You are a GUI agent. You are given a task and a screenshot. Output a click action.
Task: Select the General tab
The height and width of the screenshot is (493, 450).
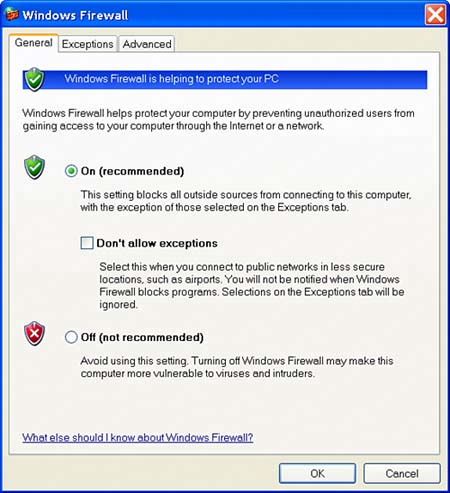pos(33,43)
